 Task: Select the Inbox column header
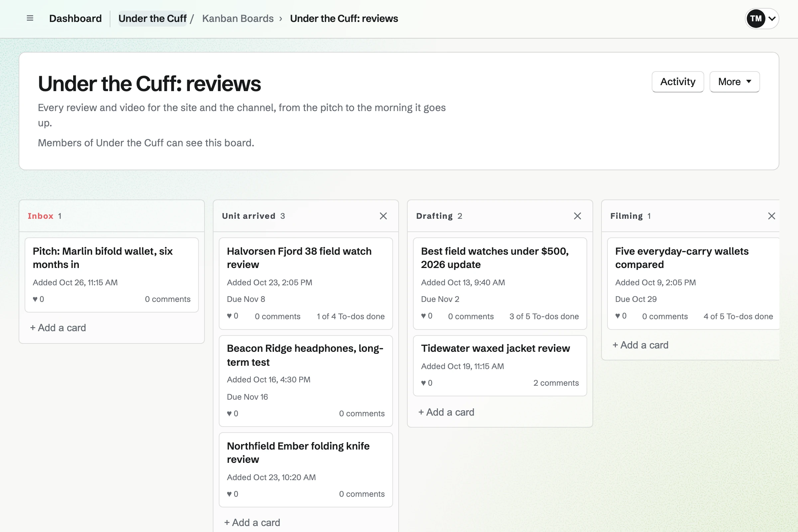click(40, 216)
